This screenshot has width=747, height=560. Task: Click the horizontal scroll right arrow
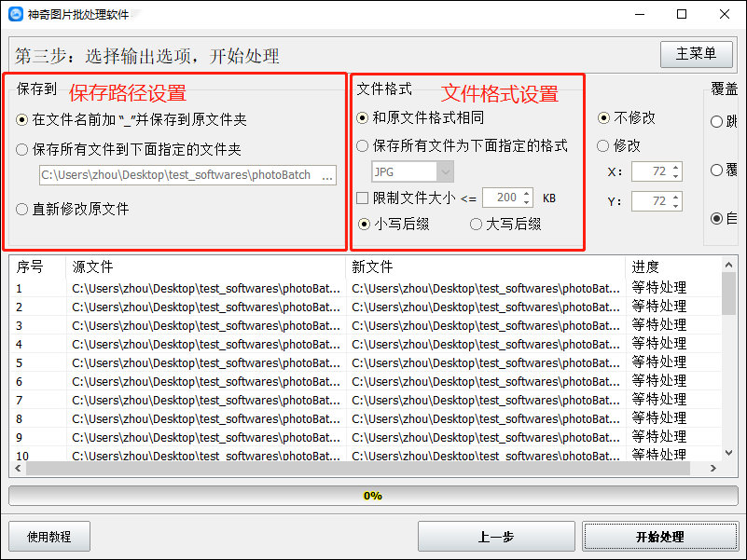712,469
